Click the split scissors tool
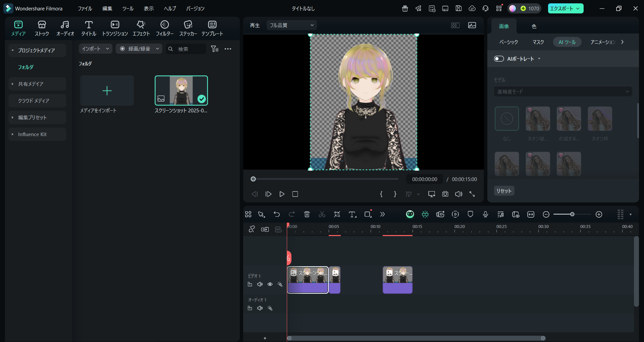 (322, 214)
